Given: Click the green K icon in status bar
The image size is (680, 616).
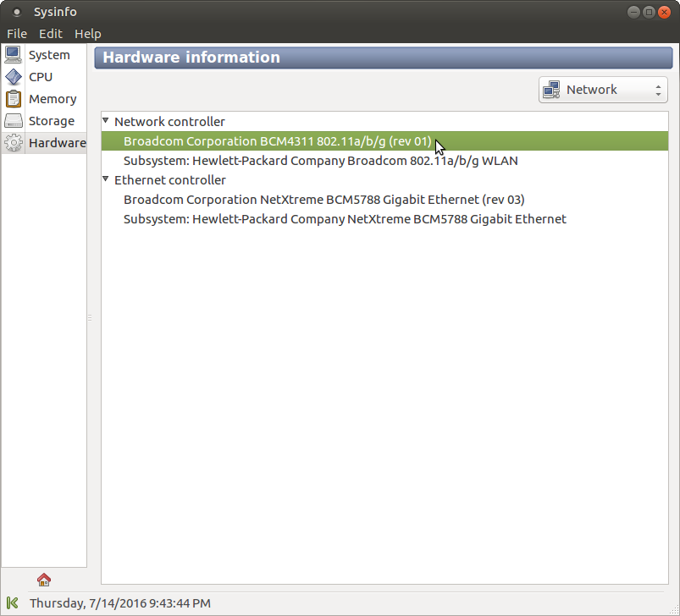Looking at the screenshot, I should (12, 603).
